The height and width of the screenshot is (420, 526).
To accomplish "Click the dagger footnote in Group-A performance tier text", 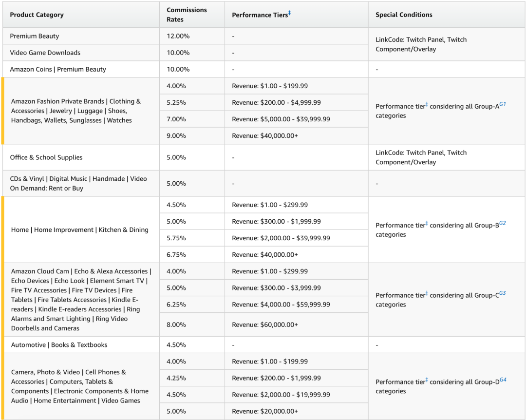I will [427, 104].
